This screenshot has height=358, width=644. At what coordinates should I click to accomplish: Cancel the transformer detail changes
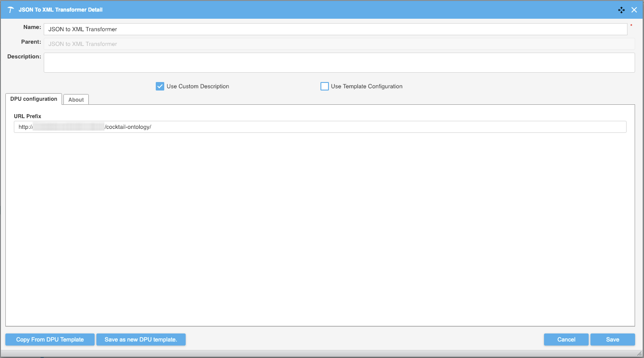click(566, 340)
